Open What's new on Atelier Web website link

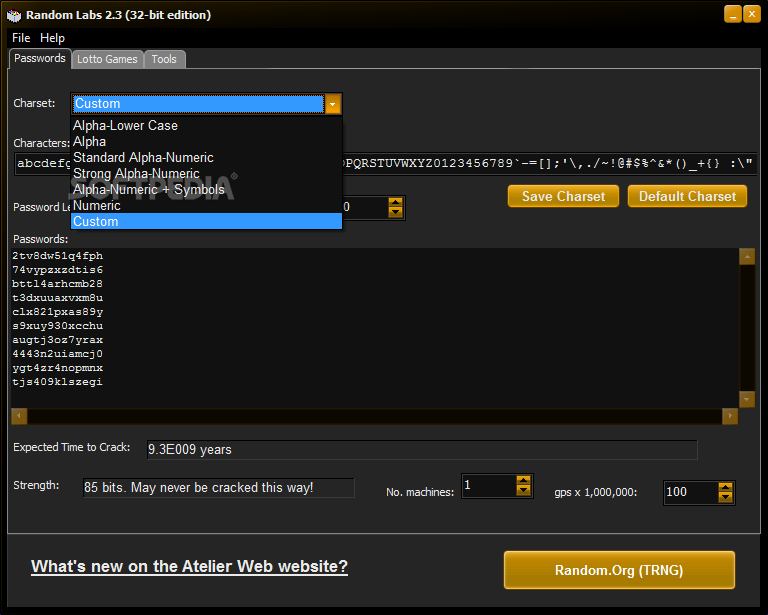190,567
